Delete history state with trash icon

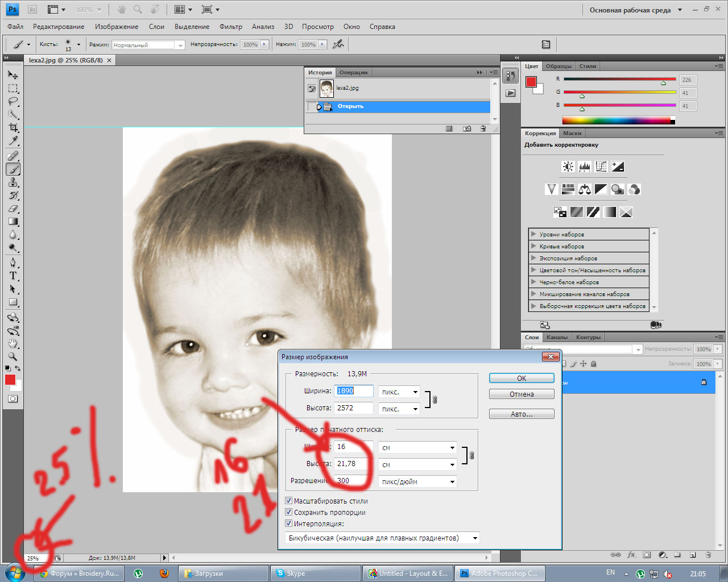pos(483,129)
